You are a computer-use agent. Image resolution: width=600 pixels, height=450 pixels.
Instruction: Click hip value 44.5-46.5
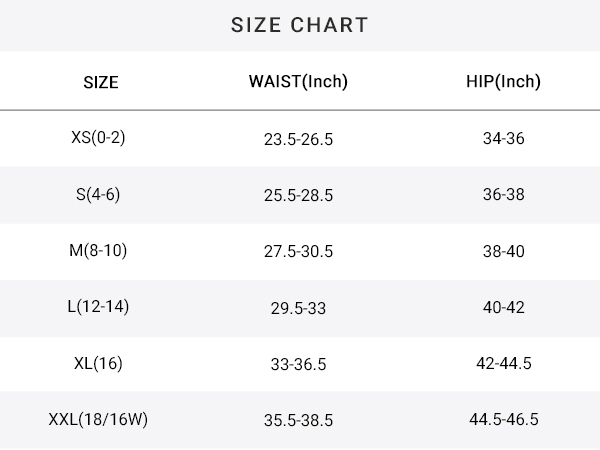click(504, 419)
